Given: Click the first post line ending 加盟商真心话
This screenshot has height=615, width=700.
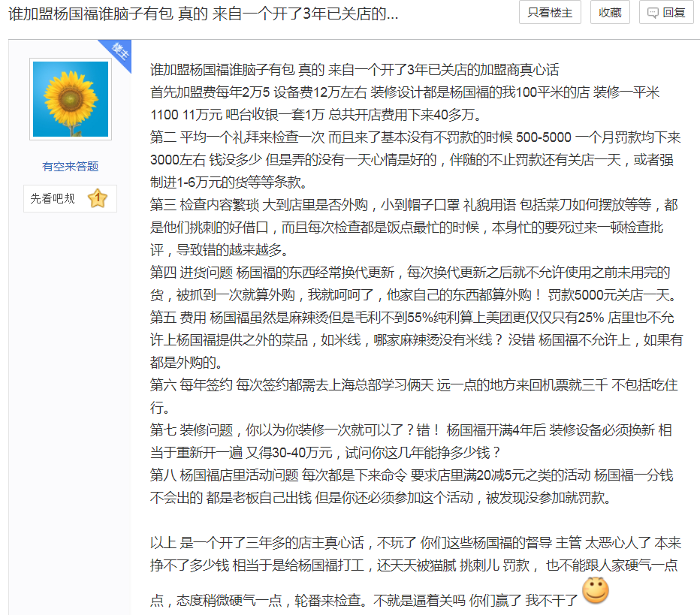Looking at the screenshot, I should (355, 70).
